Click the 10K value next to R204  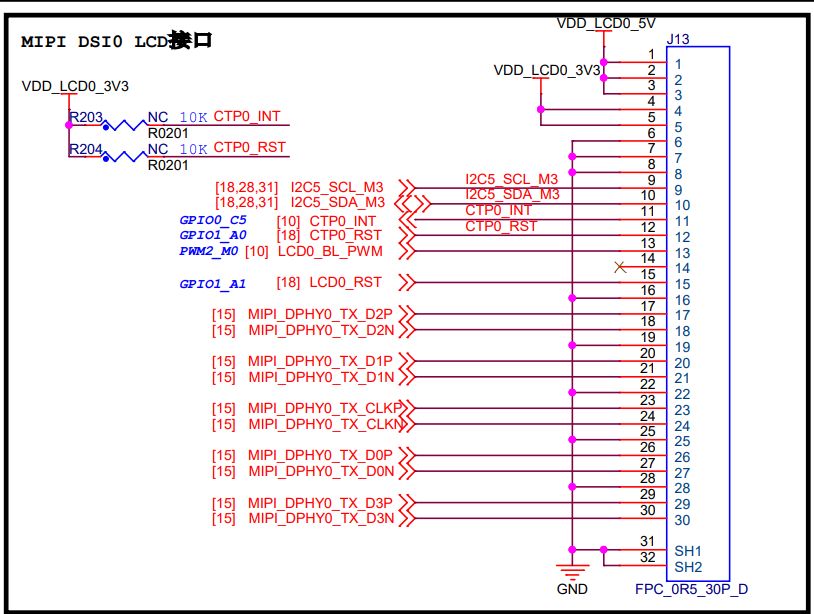tap(193, 149)
